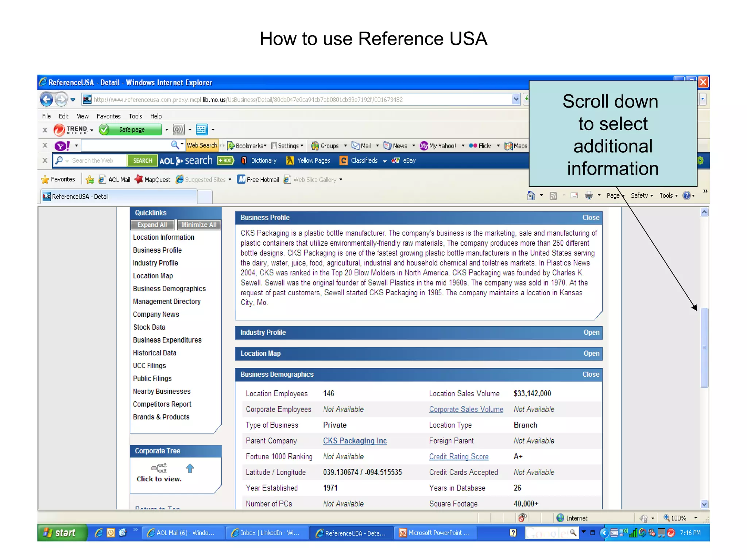The height and width of the screenshot is (560, 747).
Task: Switch to Microsoft PowerPoint taskbar item
Action: 435,533
